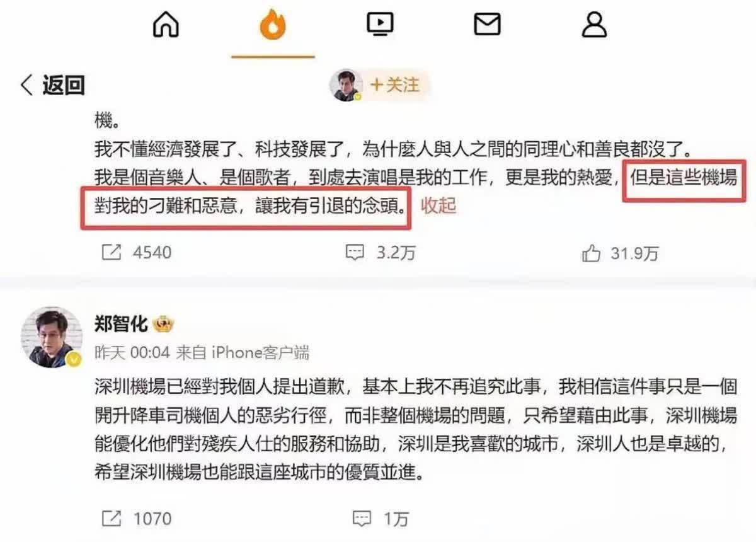This screenshot has height=542, width=756.
Task: Open the profile person icon
Action: [x=594, y=25]
